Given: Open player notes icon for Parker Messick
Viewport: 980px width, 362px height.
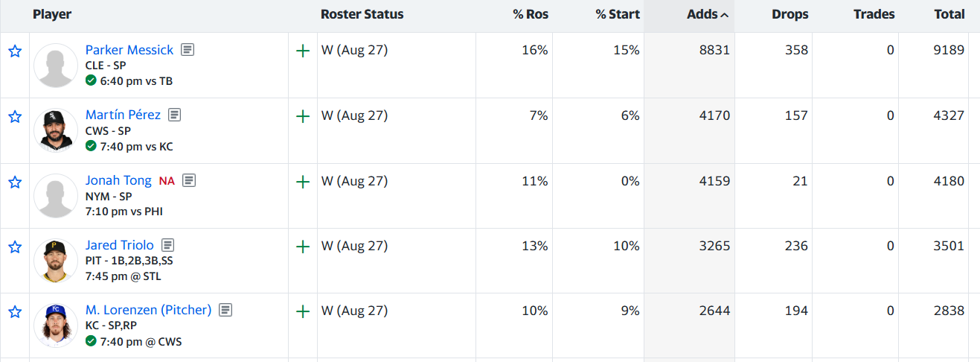Looking at the screenshot, I should coord(188,50).
